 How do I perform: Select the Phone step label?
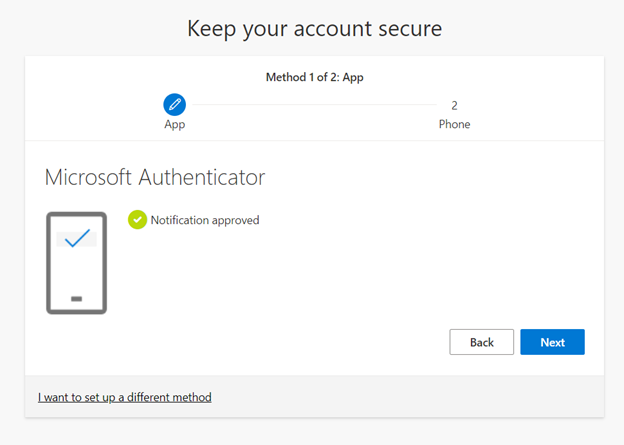click(x=454, y=124)
